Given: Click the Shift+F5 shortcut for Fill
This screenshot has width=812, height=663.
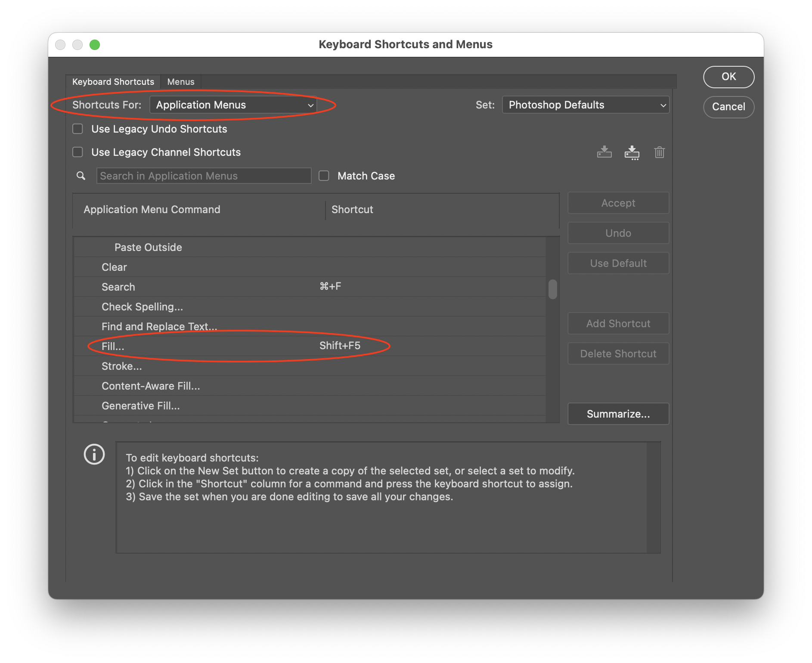Looking at the screenshot, I should pyautogui.click(x=340, y=346).
